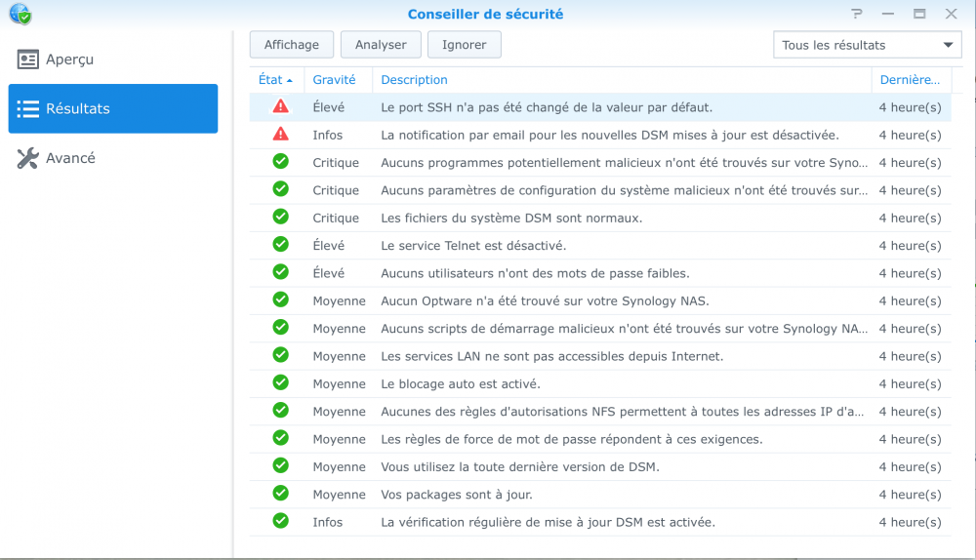Click green check icon for Optware row

[x=281, y=300]
